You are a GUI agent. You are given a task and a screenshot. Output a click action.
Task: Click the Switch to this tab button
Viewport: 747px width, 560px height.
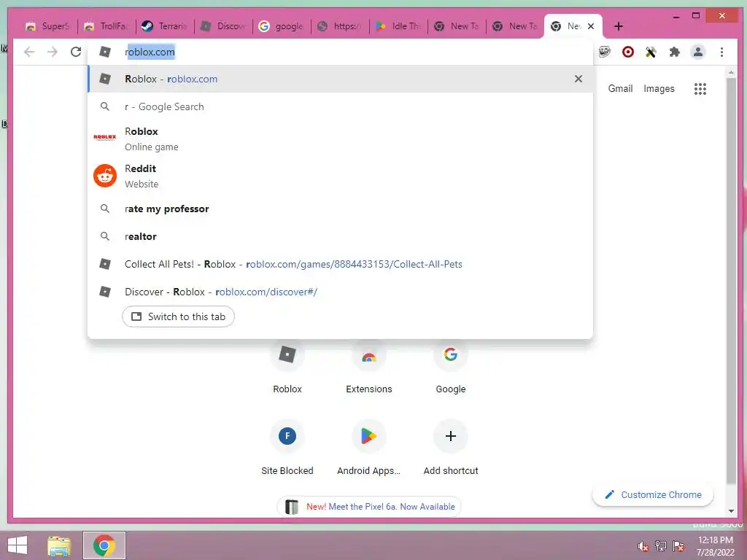click(x=178, y=316)
